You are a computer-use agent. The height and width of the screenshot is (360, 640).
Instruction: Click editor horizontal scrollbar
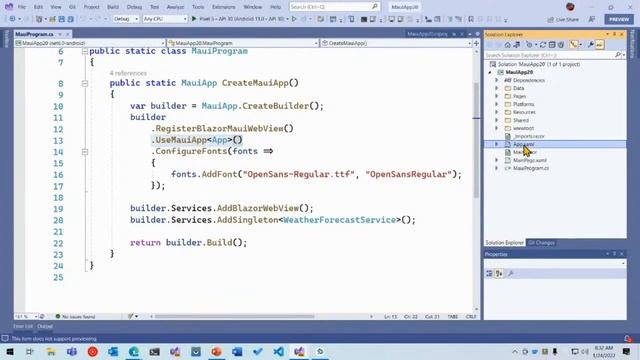(x=234, y=316)
